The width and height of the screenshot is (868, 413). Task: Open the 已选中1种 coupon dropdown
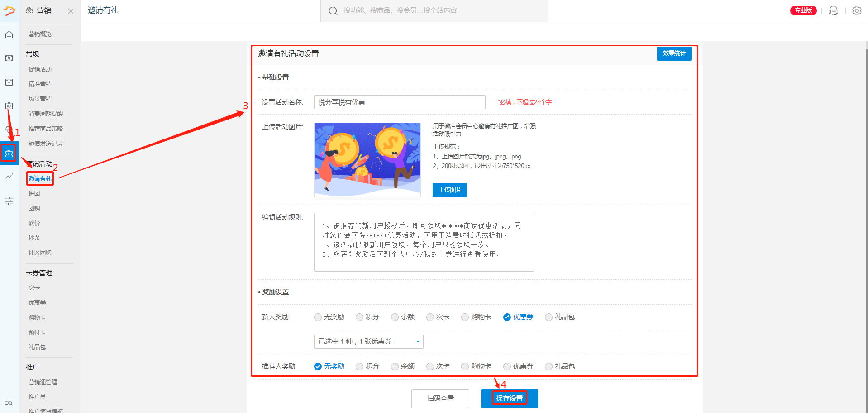point(369,341)
